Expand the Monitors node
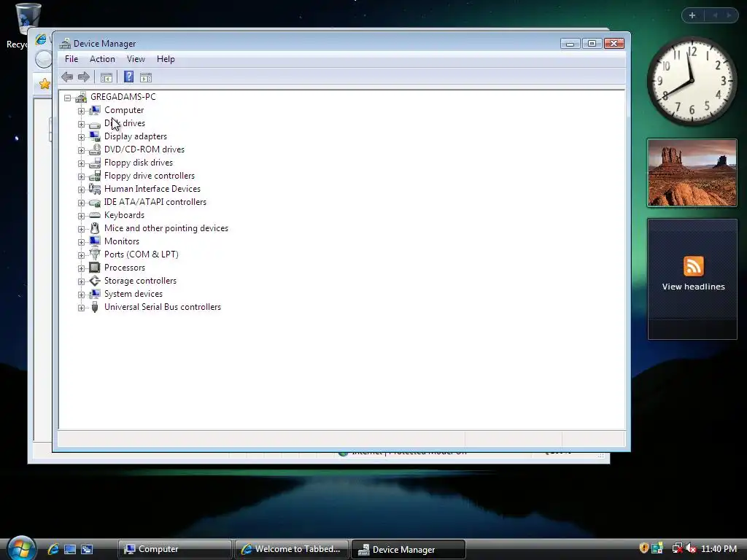Viewport: 747px width, 560px height. tap(82, 242)
